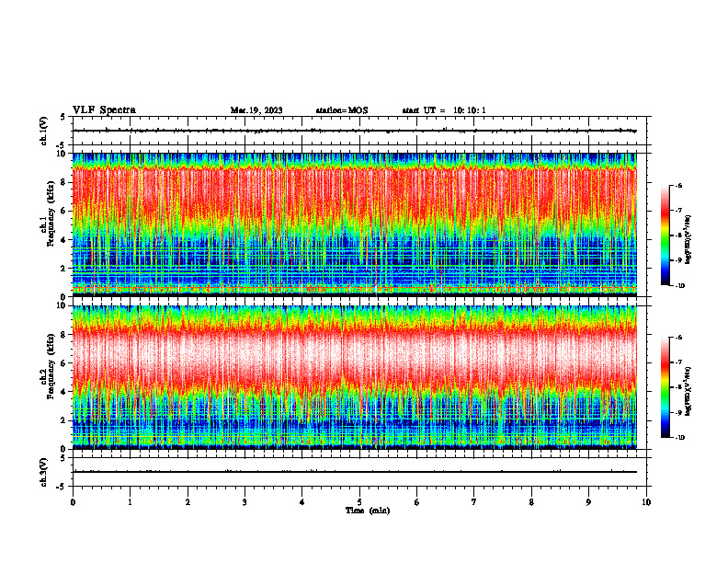The height and width of the screenshot is (563, 728).
Task: Click the ch.3 voltage waveform trace
Action: point(355,472)
